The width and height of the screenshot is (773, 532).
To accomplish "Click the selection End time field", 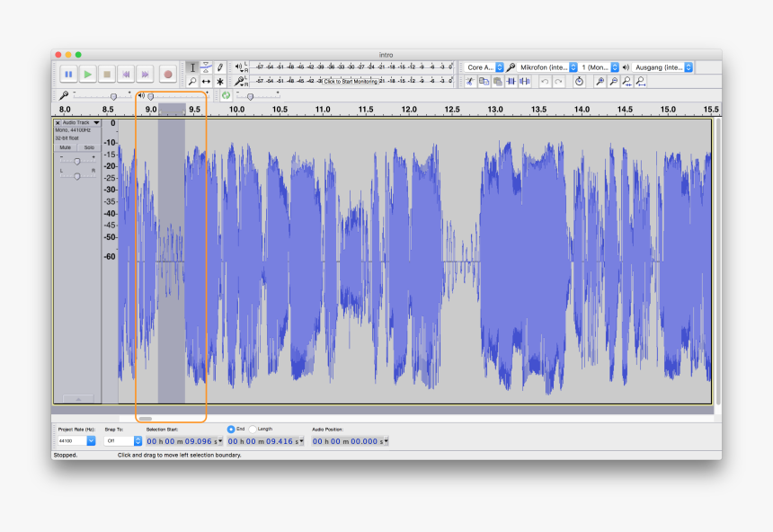I will 265,441.
